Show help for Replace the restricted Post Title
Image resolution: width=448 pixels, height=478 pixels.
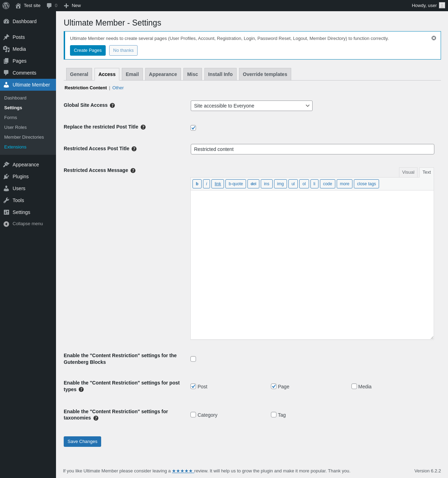click(x=143, y=127)
